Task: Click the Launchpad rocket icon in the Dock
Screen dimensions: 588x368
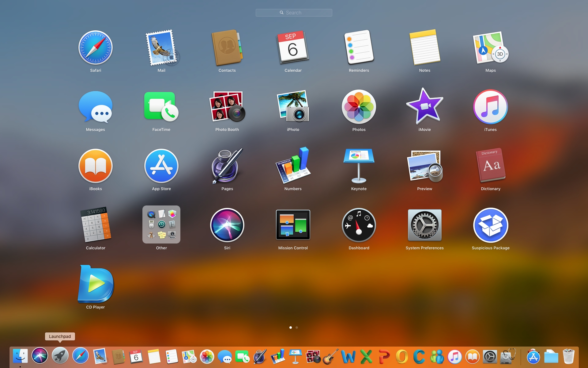Action: (x=60, y=356)
